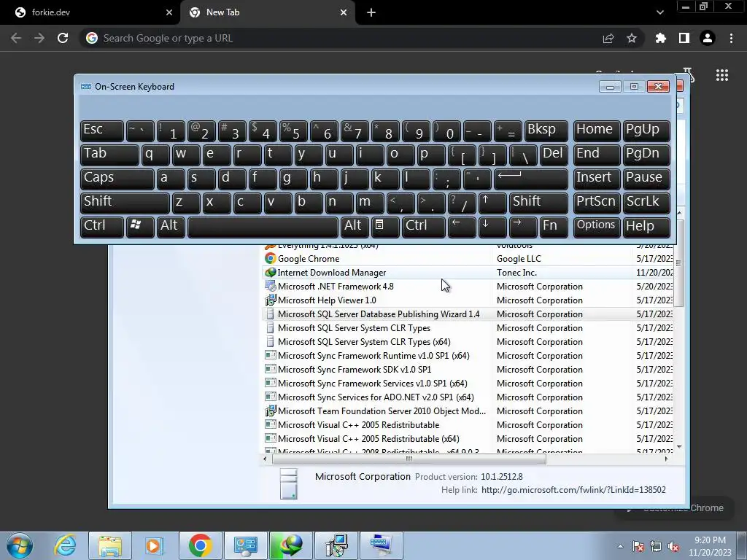This screenshot has height=560, width=747.
Task: Toggle the right Ctrl key on keyboard
Action: [x=424, y=227]
